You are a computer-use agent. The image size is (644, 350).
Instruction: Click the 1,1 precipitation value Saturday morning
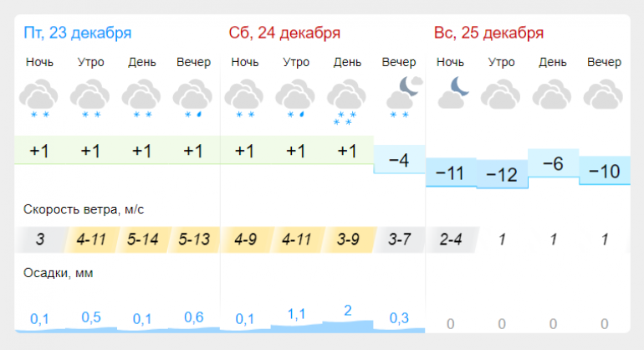click(297, 315)
